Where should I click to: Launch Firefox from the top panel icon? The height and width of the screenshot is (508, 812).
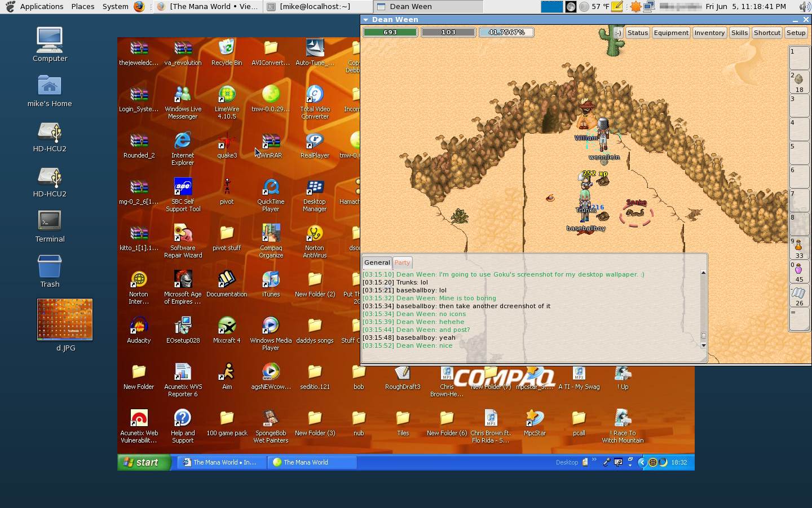coord(139,7)
